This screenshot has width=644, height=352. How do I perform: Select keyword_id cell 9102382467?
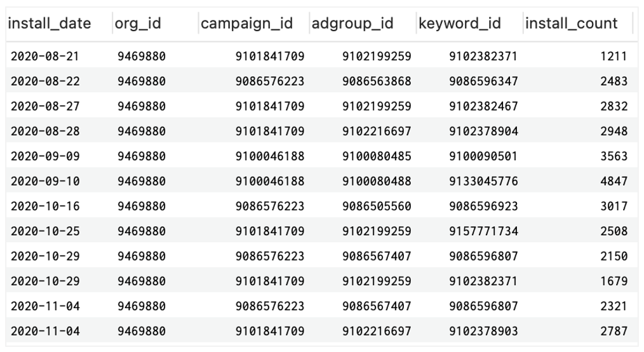pos(483,106)
